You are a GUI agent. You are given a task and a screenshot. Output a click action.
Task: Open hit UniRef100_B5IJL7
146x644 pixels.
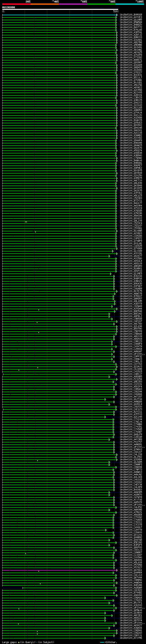[131, 77]
